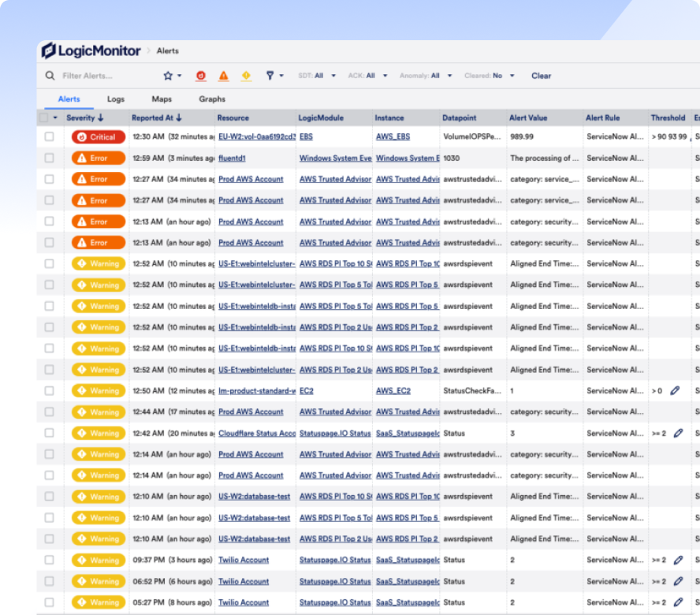Viewport: 700px width, 615px height.
Task: Toggle the select-all checkbox in header
Action: point(44,118)
